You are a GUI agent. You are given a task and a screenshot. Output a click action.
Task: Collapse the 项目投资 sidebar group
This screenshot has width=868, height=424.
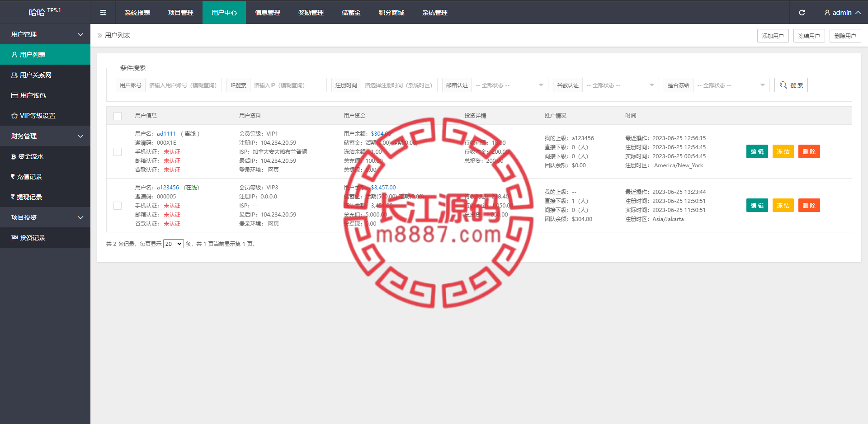pos(45,217)
